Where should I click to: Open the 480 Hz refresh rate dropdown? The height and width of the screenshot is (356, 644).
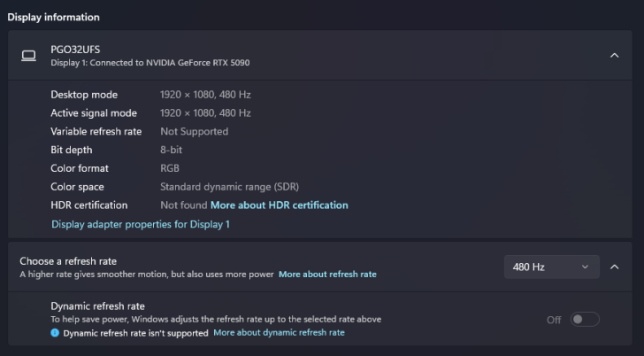(x=552, y=267)
